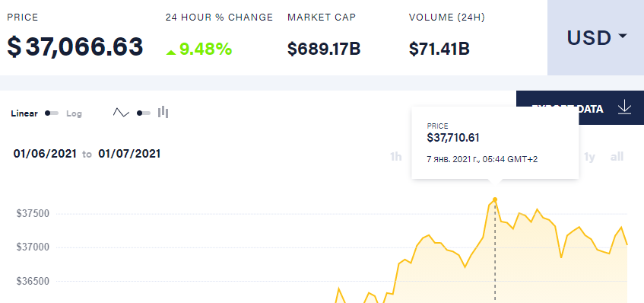Image resolution: width=644 pixels, height=303 pixels.
Task: Open the start date 01/06/2021 picker
Action: [45, 154]
